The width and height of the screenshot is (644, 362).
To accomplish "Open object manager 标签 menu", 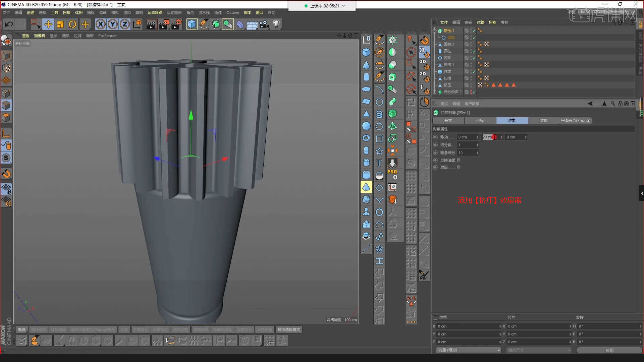I will [492, 22].
